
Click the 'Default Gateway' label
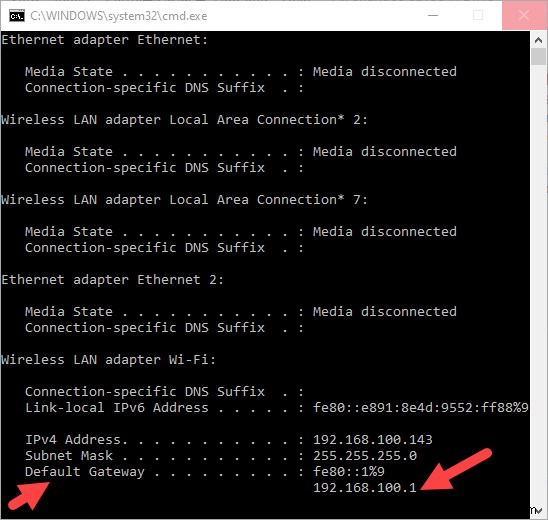point(84,472)
